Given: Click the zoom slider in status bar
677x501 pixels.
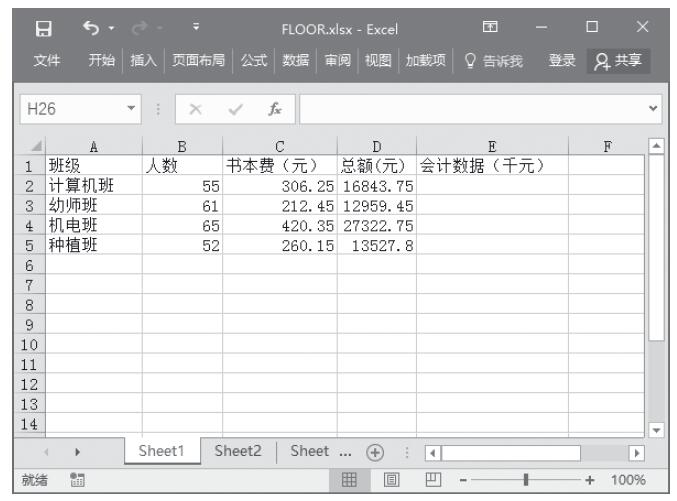Looking at the screenshot, I should click(524, 481).
